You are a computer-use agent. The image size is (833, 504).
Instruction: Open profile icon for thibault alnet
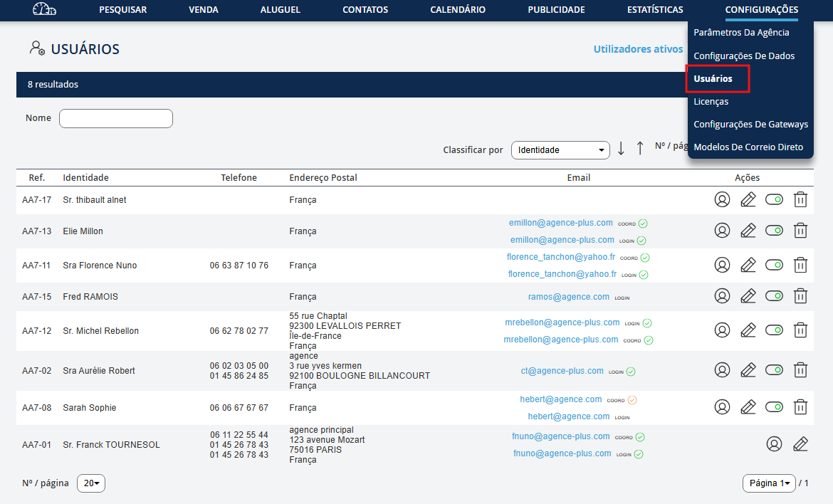pyautogui.click(x=722, y=200)
